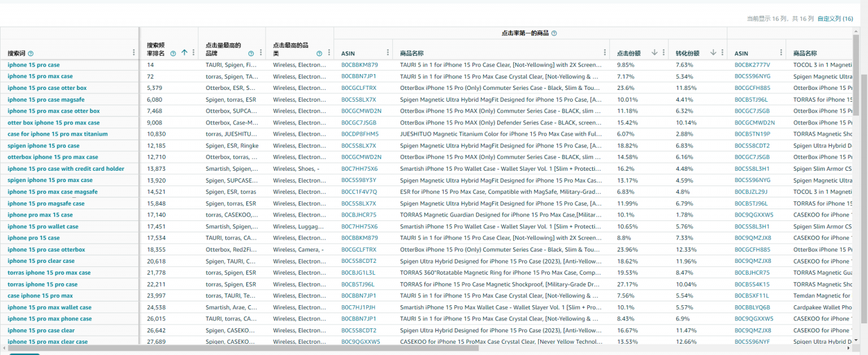
Task: Select TORRAS 360°Rotatable Magnetic Ring product name
Action: (x=501, y=272)
